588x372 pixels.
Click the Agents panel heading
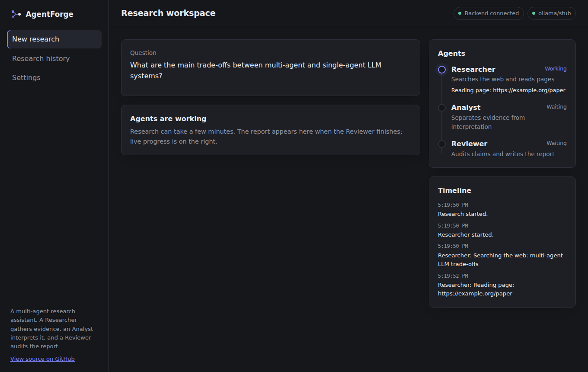tap(451, 53)
